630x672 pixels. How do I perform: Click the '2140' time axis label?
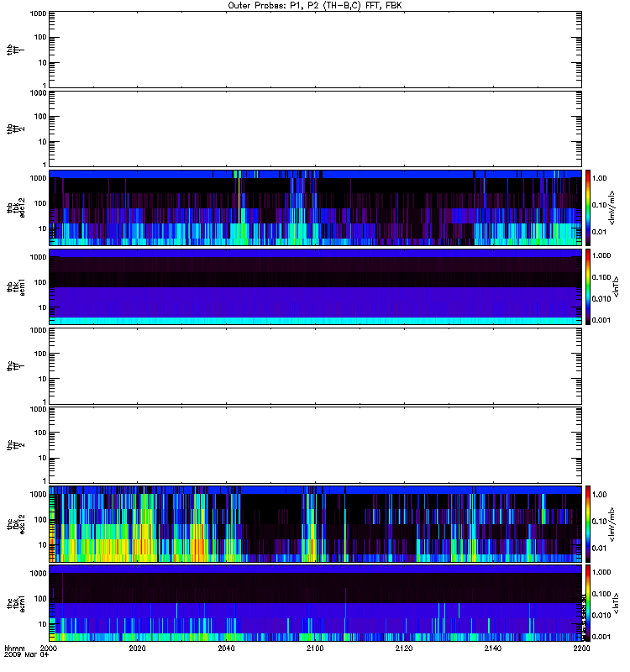(493, 648)
